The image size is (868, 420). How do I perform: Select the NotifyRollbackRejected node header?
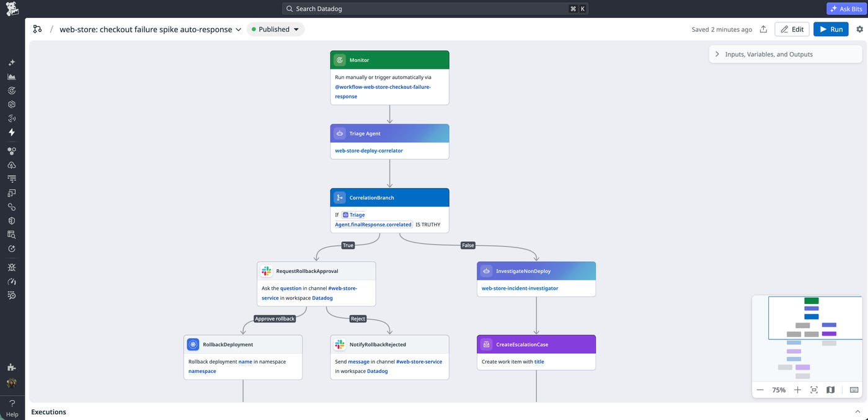pos(389,344)
